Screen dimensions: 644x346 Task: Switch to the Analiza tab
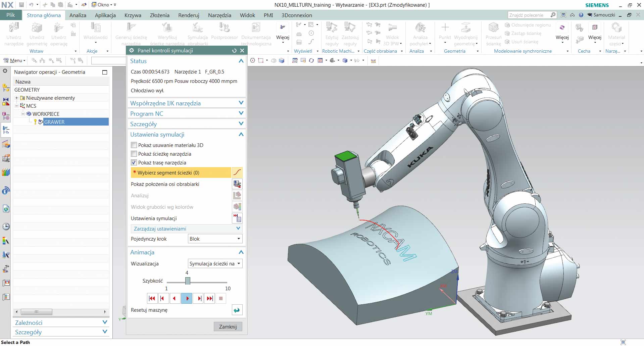pyautogui.click(x=78, y=15)
